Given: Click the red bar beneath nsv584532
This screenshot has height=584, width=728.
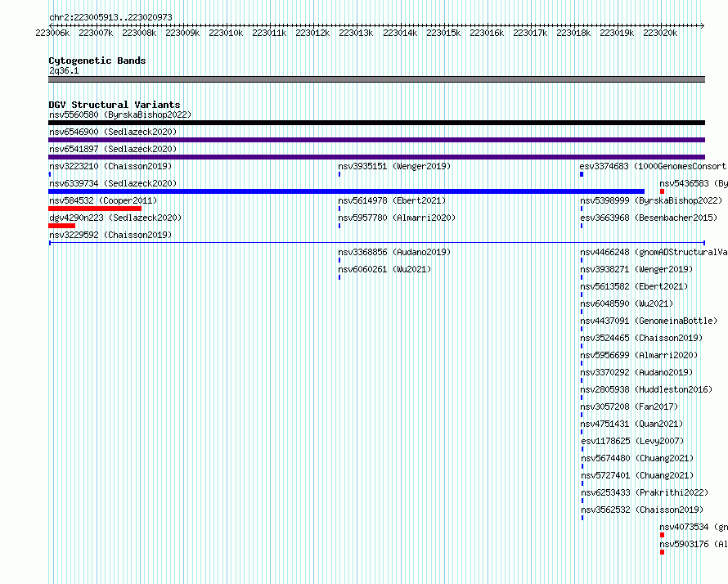Looking at the screenshot, I should tap(95, 209).
